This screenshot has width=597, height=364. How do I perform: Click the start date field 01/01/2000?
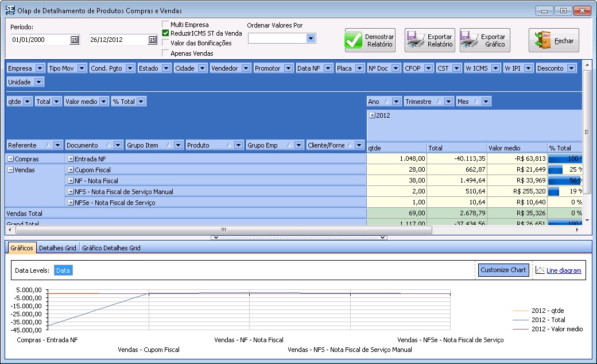point(39,40)
